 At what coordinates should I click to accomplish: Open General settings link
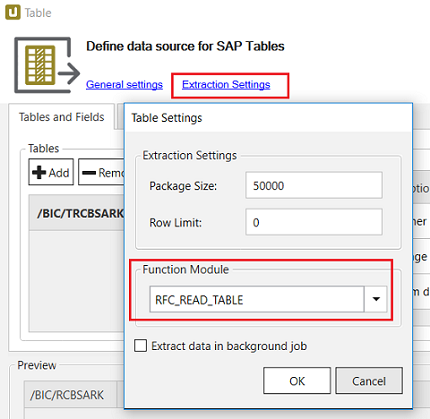(124, 85)
